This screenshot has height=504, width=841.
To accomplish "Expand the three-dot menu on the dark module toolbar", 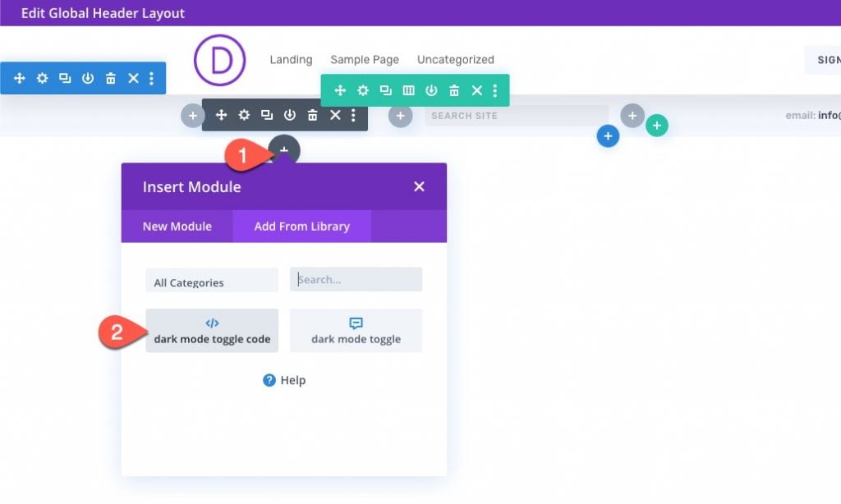I will click(x=353, y=115).
